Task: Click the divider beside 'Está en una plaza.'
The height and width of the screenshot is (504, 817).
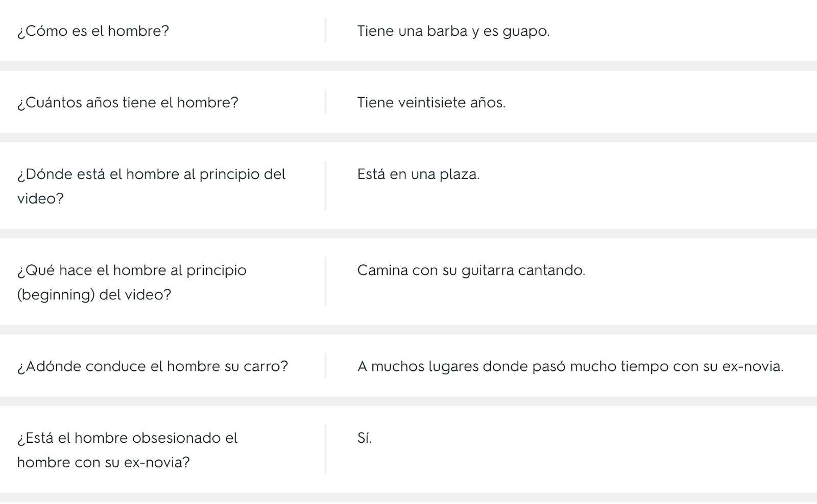Action: click(325, 186)
